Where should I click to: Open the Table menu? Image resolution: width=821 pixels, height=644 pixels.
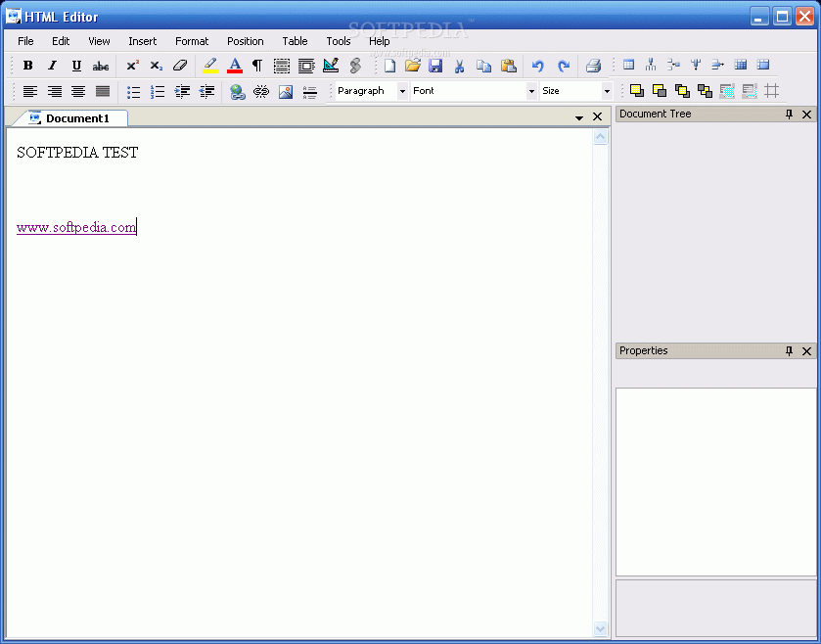pyautogui.click(x=295, y=41)
